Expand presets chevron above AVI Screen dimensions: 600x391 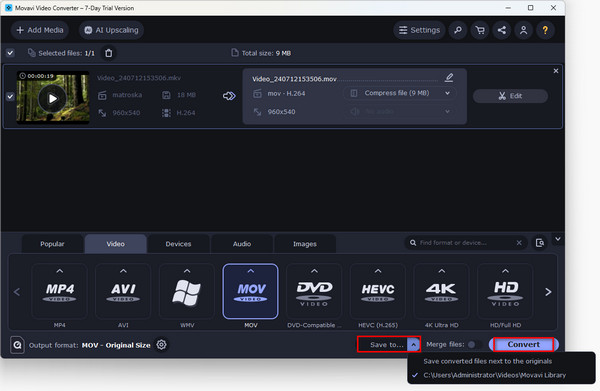pos(123,271)
